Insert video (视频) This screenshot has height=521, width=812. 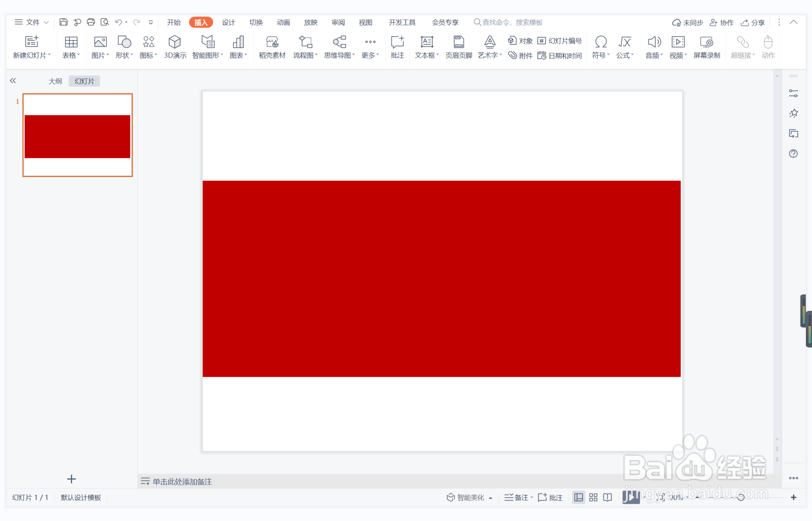click(x=678, y=47)
